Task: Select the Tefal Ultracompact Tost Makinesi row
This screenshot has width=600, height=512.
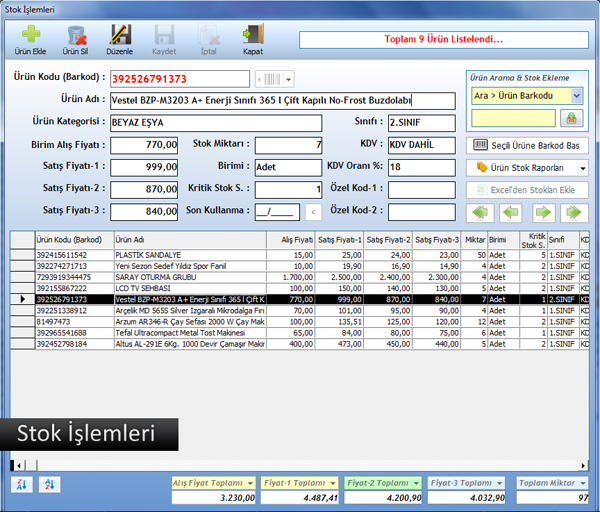Action: tap(300, 333)
